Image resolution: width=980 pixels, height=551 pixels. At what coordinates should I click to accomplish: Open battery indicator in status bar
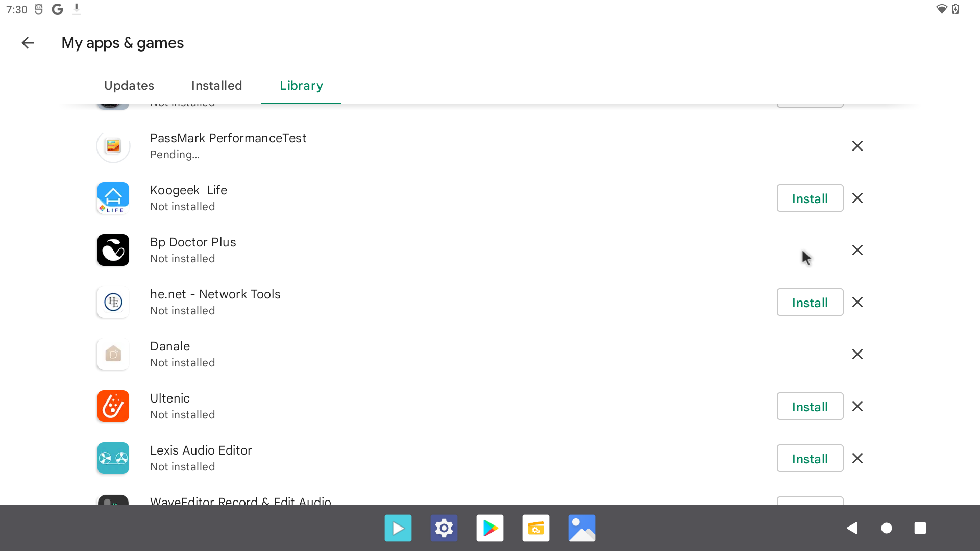(955, 9)
